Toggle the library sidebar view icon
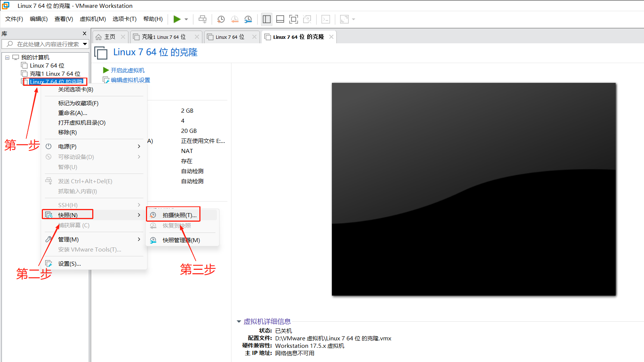 point(267,19)
